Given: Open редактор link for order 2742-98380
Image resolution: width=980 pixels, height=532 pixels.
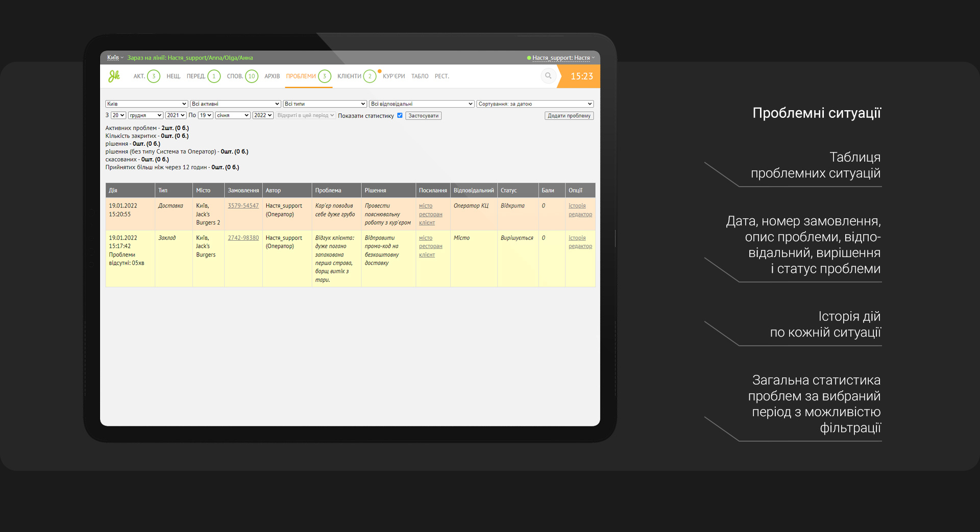Looking at the screenshot, I should (x=580, y=246).
